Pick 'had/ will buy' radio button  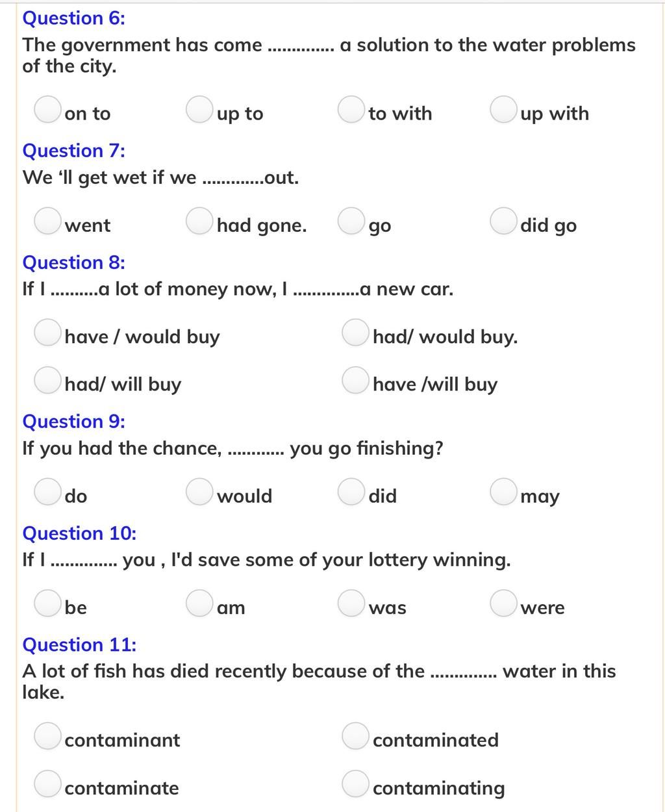click(x=47, y=380)
